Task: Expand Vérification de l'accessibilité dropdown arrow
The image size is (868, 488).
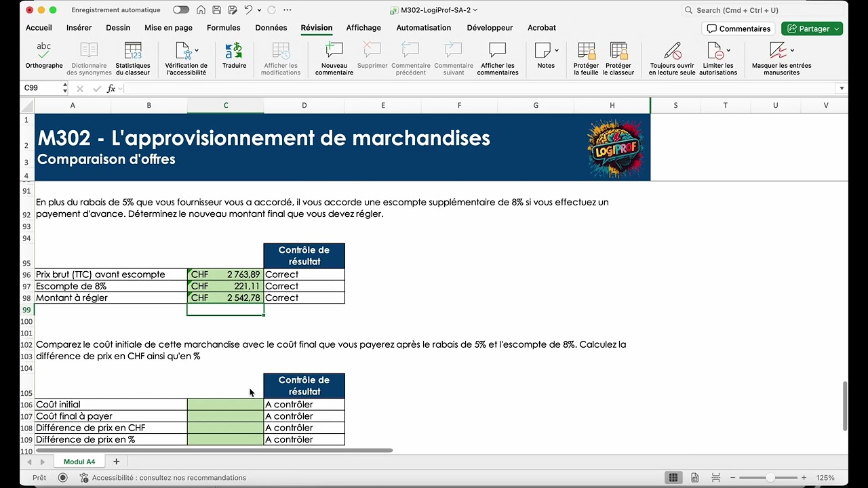Action: coord(197,50)
